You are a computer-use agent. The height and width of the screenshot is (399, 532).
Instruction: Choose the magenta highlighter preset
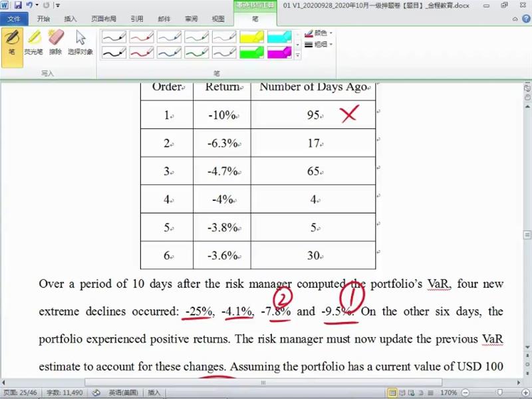point(279,53)
